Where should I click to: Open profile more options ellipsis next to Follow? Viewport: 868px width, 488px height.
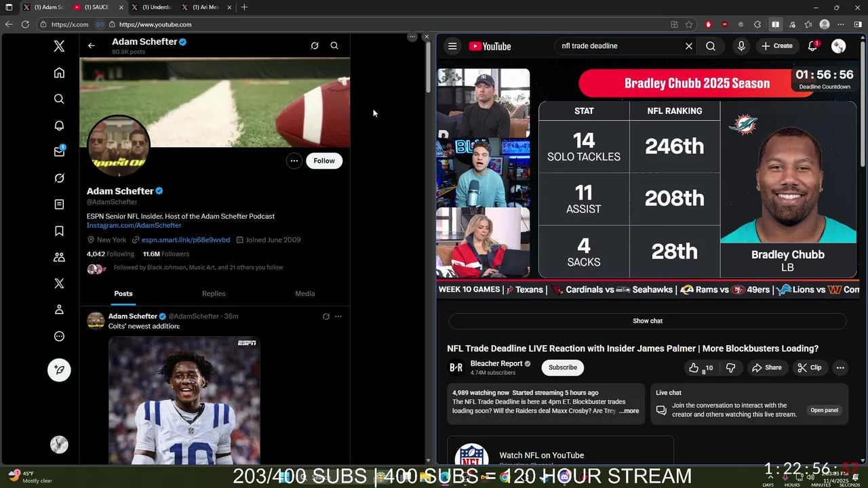pyautogui.click(x=294, y=161)
